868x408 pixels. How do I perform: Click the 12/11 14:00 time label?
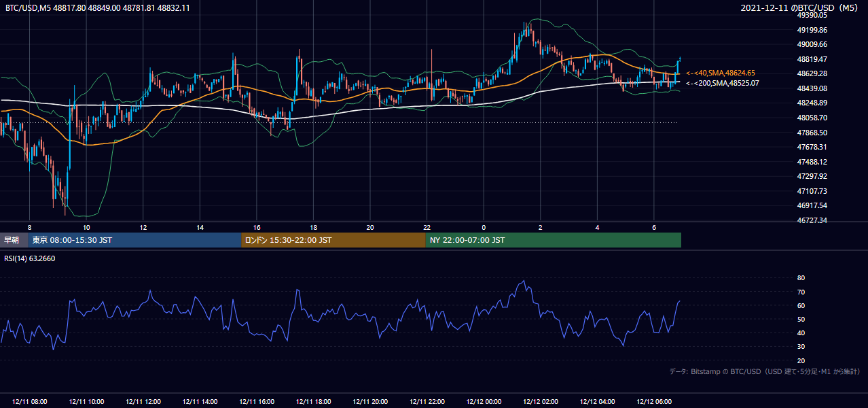[200, 402]
